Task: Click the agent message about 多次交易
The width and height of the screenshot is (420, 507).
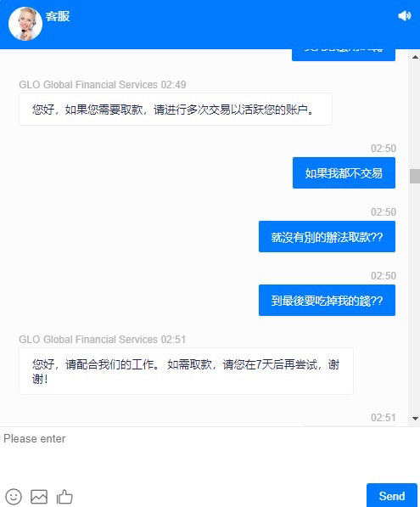Action: pyautogui.click(x=176, y=110)
